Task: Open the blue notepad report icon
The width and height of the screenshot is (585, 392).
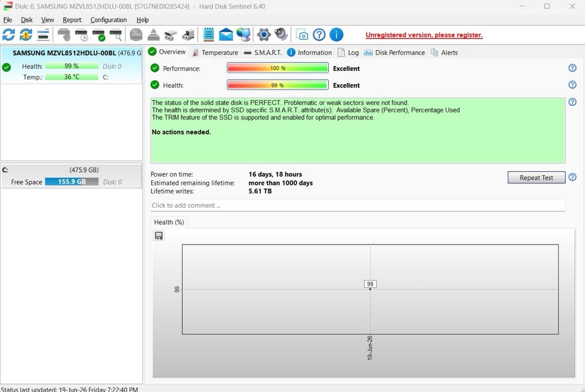Action: [209, 35]
